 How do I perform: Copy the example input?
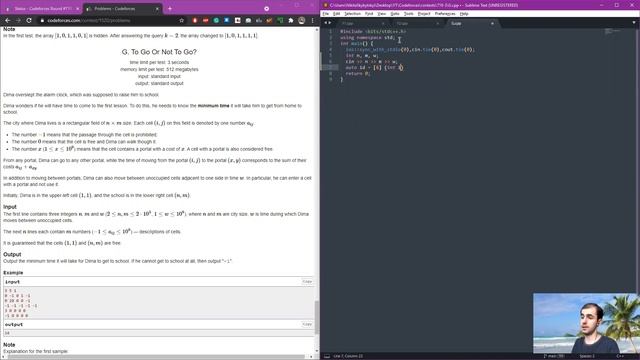click(x=307, y=282)
